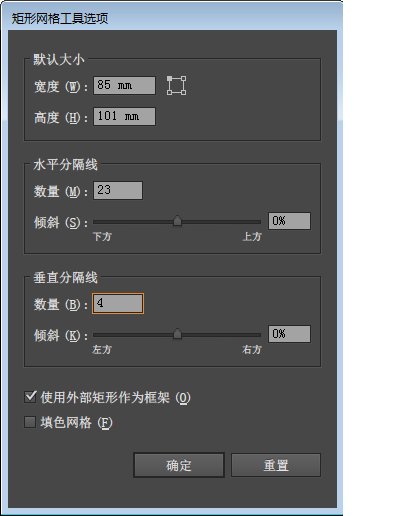
Task: Confirm with the 确定 button
Action: (179, 465)
